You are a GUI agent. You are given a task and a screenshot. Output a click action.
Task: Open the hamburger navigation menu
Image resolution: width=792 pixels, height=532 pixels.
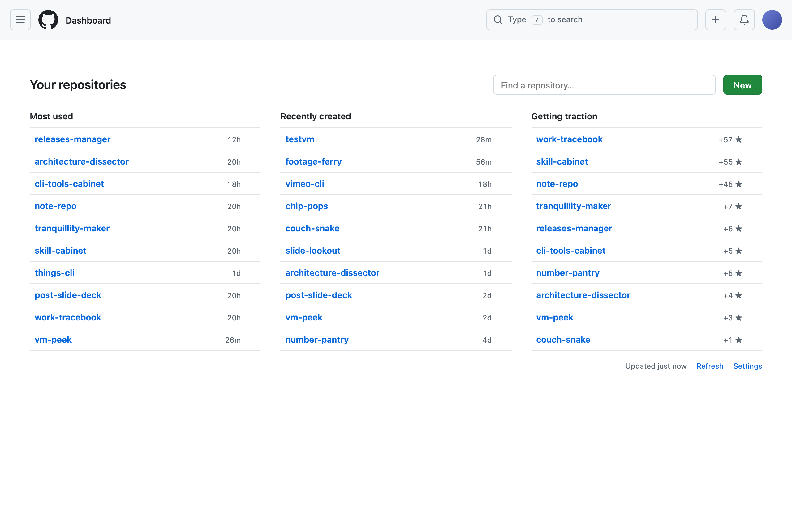pos(20,20)
